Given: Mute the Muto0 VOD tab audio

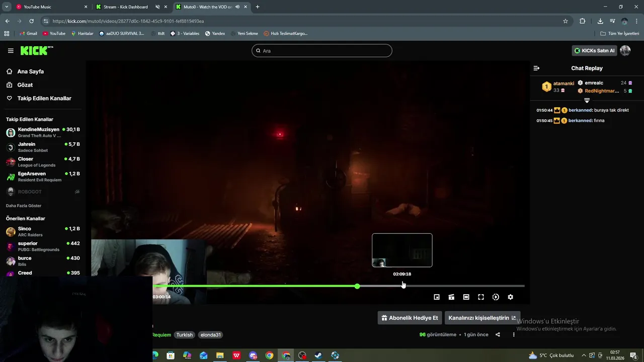Looking at the screenshot, I should (237, 7).
